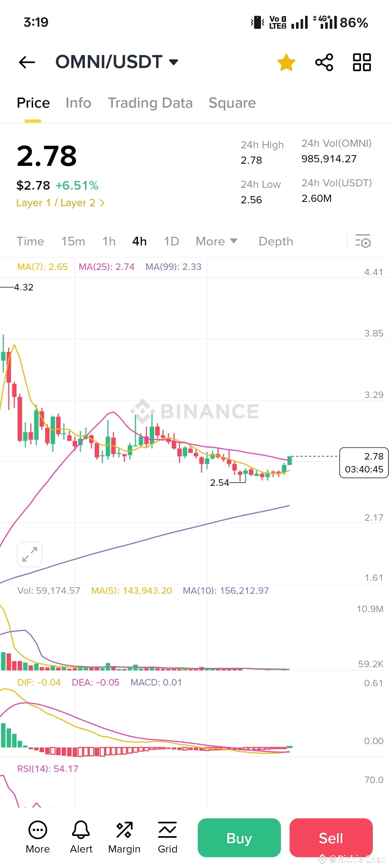
Task: Open chart indicator settings icon
Action: [x=363, y=241]
